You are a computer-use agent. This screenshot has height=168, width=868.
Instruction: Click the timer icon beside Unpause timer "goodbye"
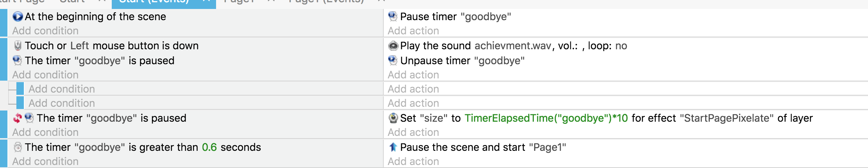393,60
